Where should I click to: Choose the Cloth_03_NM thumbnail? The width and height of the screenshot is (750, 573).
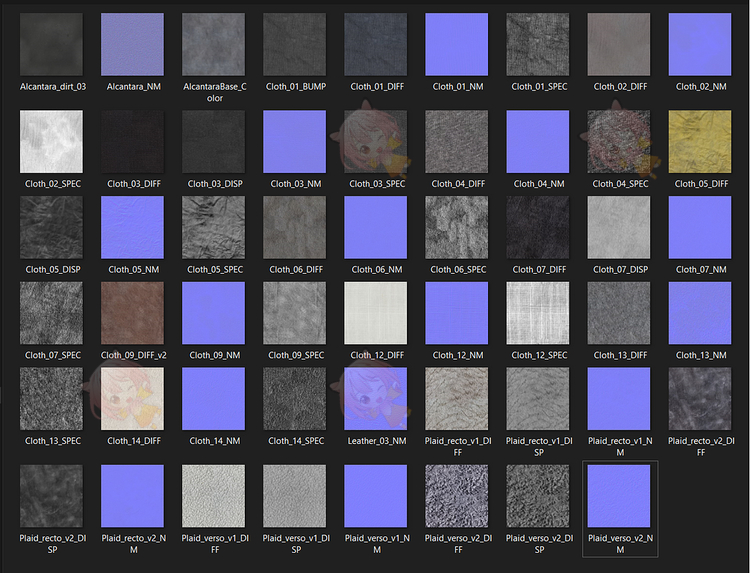[x=295, y=142]
